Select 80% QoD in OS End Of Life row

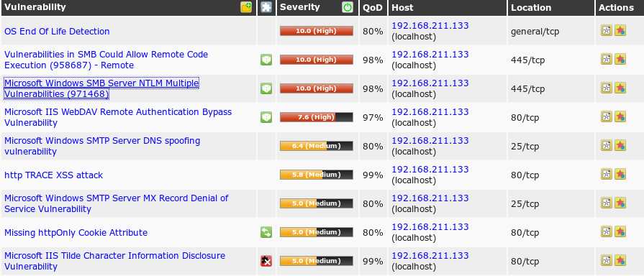373,32
